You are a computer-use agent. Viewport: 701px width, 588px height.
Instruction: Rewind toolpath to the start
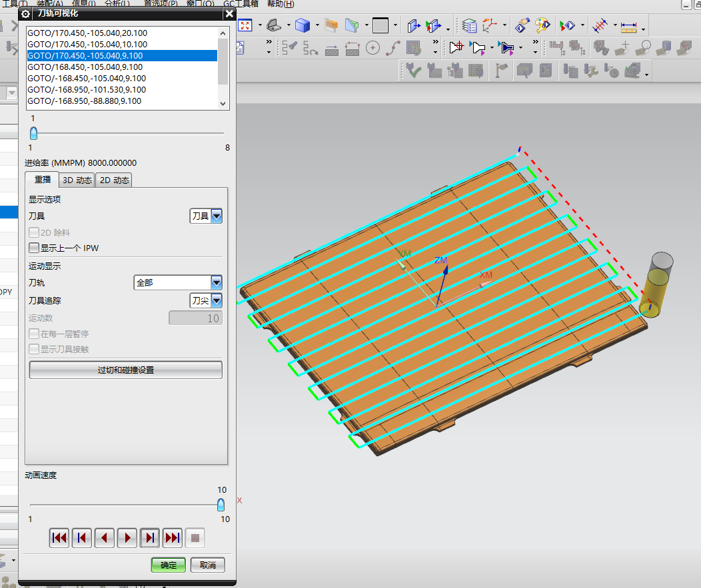[59, 538]
